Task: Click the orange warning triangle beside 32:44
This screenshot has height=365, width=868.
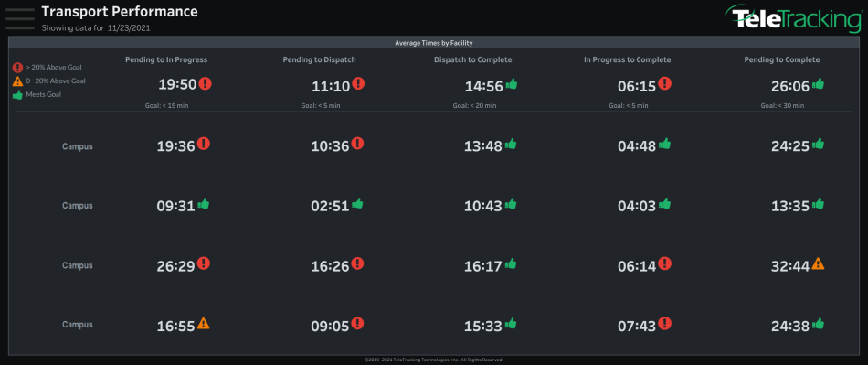Action: tap(818, 263)
